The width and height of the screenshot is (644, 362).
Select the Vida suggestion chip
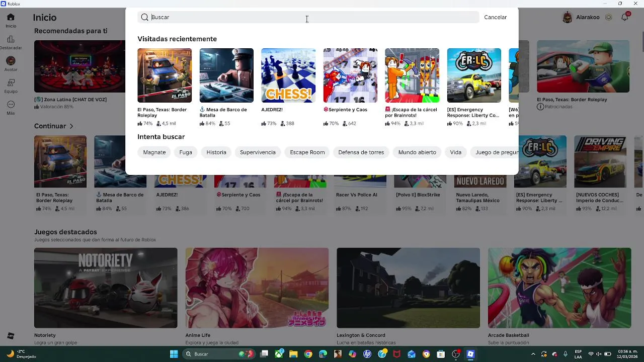[x=455, y=152]
